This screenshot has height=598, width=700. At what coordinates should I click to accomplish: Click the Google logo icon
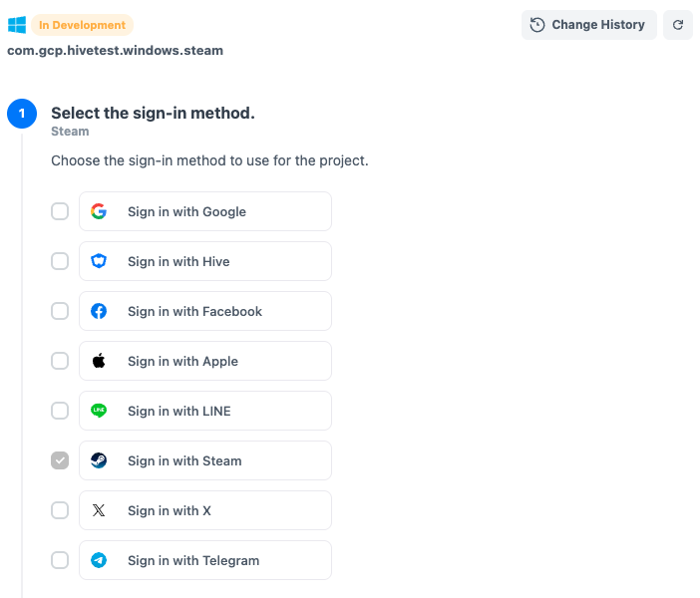pyautogui.click(x=99, y=211)
